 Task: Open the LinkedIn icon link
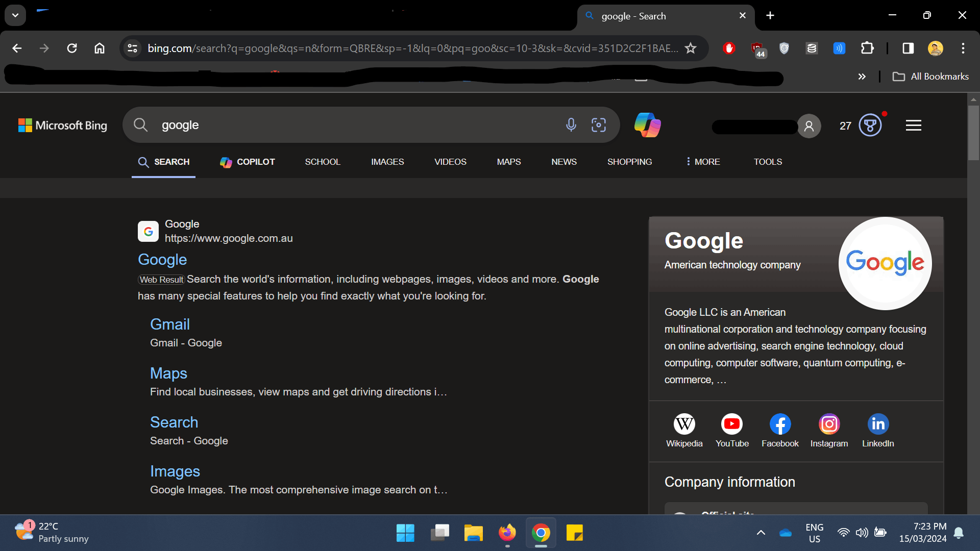pyautogui.click(x=878, y=424)
